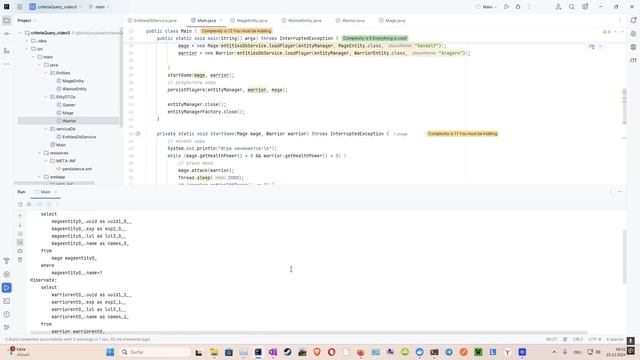The height and width of the screenshot is (360, 640).
Task: Collapse the resources folder
Action: click(x=40, y=153)
